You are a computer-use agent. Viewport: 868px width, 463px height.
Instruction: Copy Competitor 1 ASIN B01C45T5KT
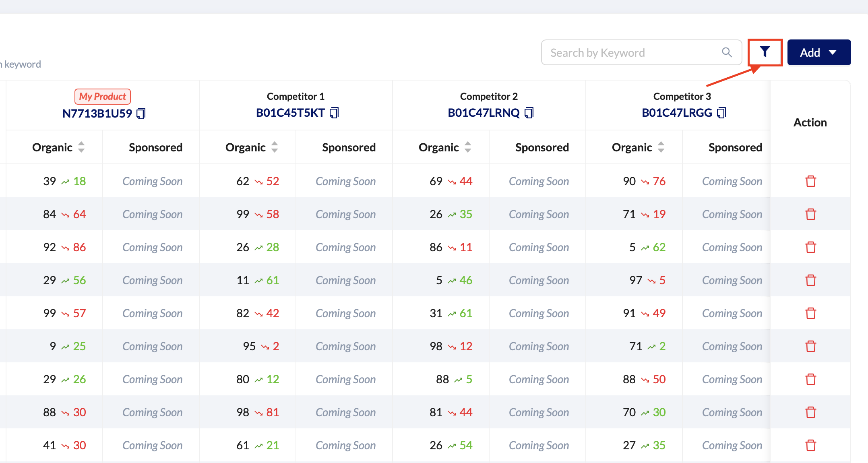click(x=334, y=113)
